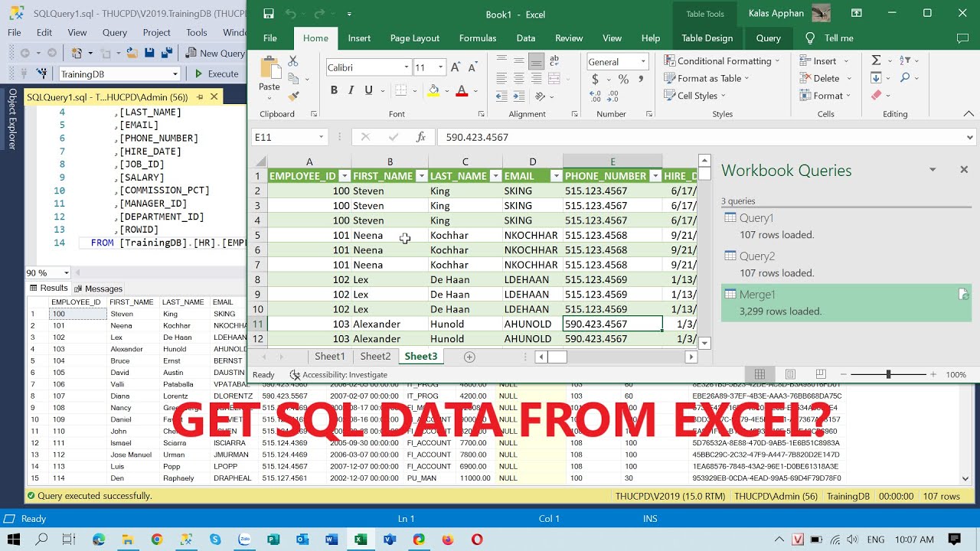This screenshot has width=980, height=551.
Task: Click the Format Painter brush icon
Action: pyautogui.click(x=293, y=96)
